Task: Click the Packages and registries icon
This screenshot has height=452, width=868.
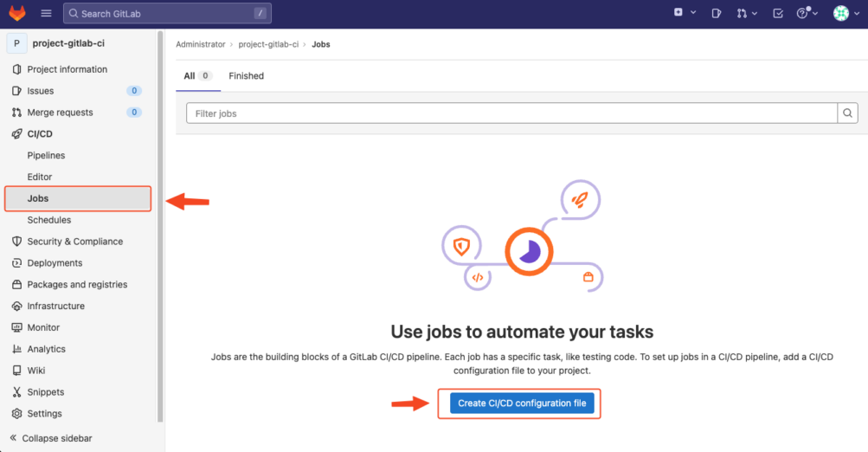Action: pyautogui.click(x=16, y=285)
